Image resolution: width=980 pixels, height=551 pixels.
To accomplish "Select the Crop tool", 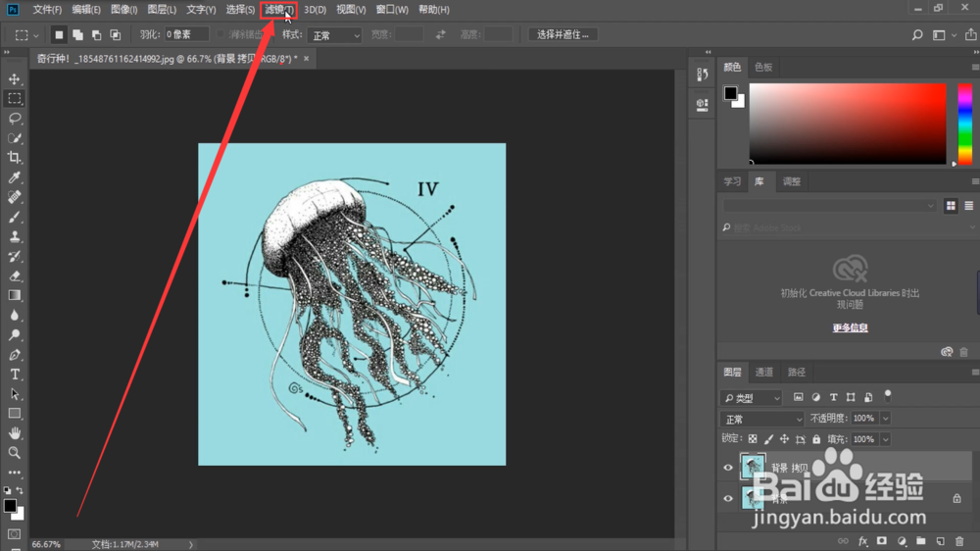I will (15, 158).
